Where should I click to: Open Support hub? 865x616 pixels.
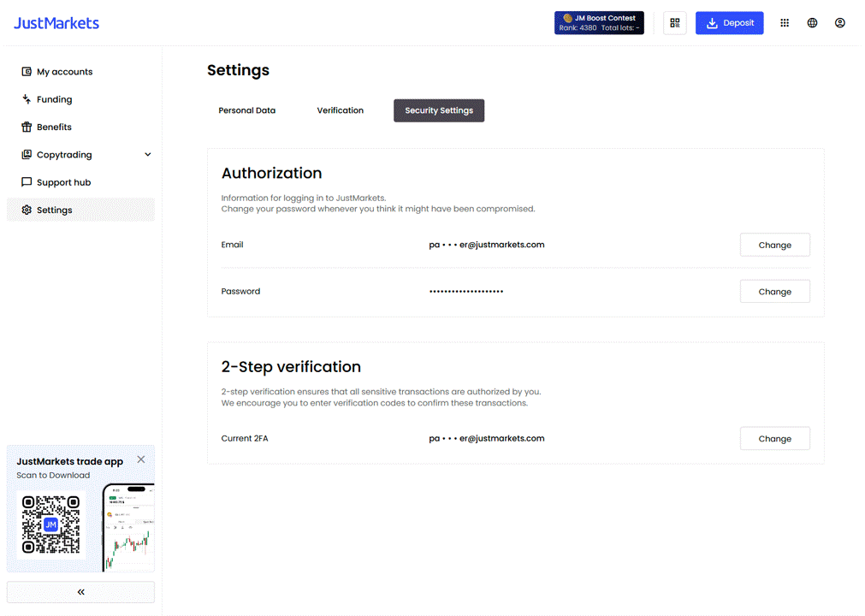pyautogui.click(x=80, y=182)
